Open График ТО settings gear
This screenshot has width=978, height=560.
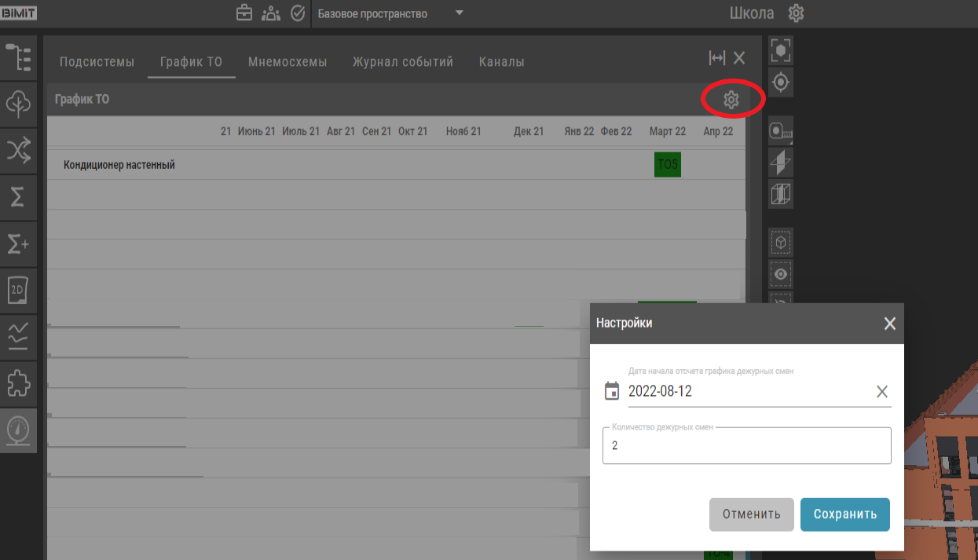click(x=731, y=100)
